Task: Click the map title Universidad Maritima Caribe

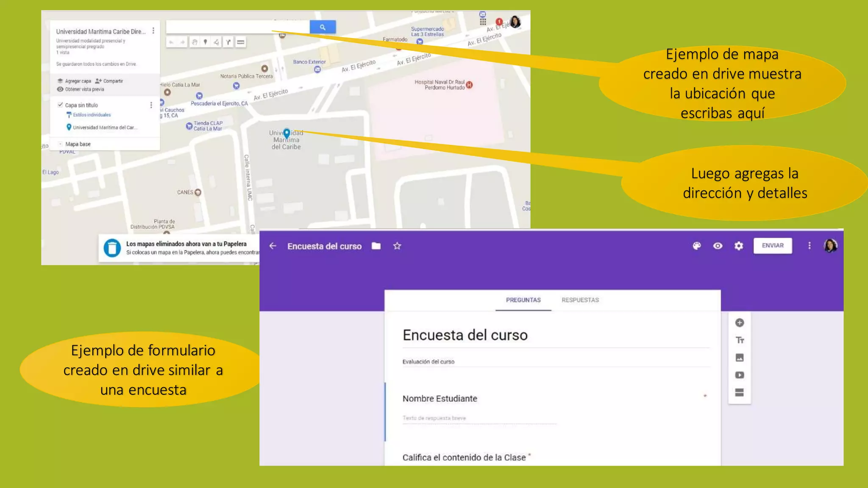Action: 101,31
